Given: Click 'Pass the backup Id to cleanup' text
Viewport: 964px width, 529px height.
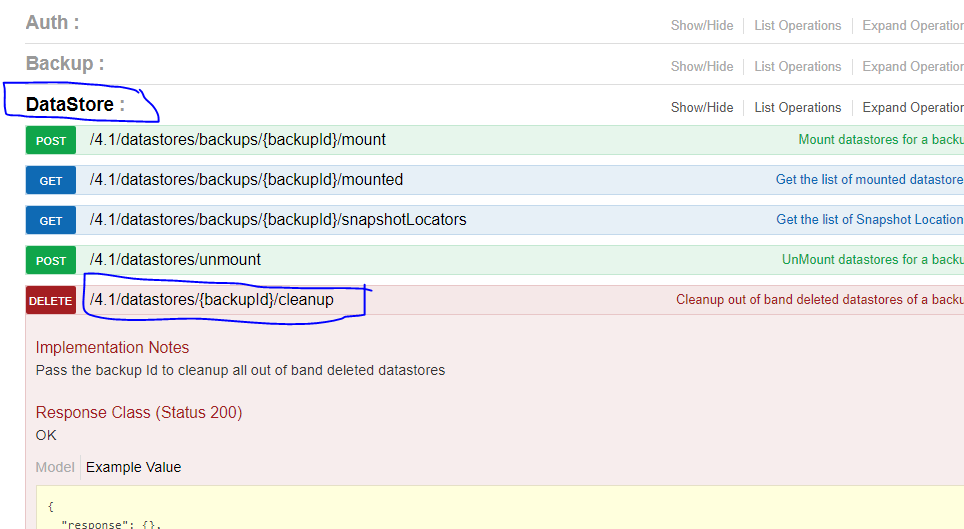Looking at the screenshot, I should tap(240, 370).
